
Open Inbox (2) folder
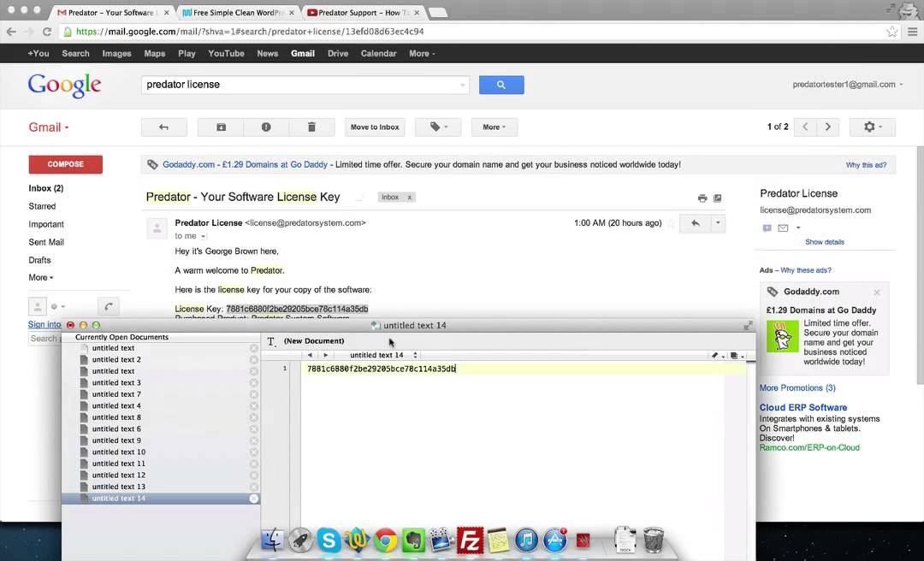coord(46,189)
